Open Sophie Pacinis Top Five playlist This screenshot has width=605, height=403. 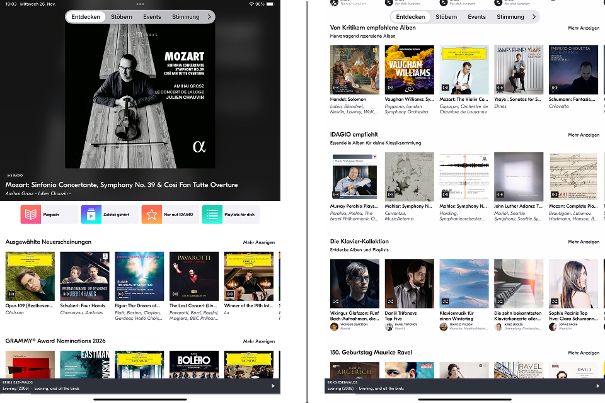click(573, 284)
